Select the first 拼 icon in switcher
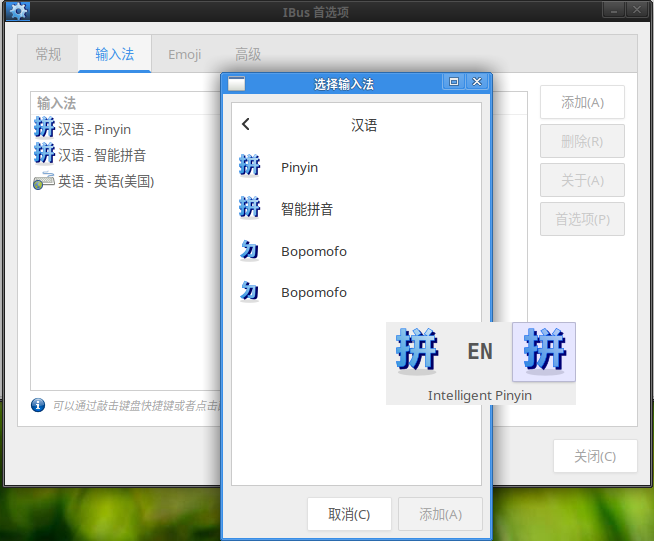 (417, 350)
